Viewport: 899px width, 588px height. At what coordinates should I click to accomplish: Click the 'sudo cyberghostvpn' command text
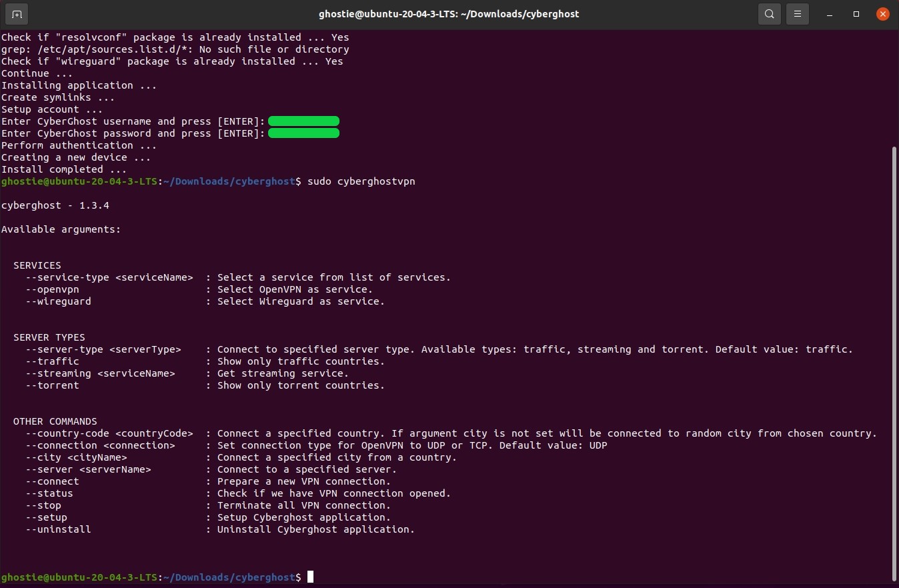(x=361, y=181)
